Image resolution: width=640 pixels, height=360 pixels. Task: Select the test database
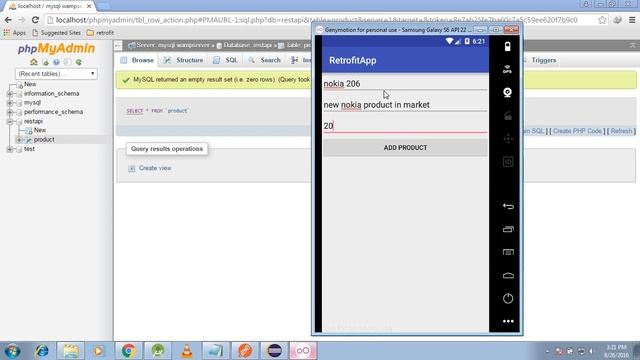point(29,149)
